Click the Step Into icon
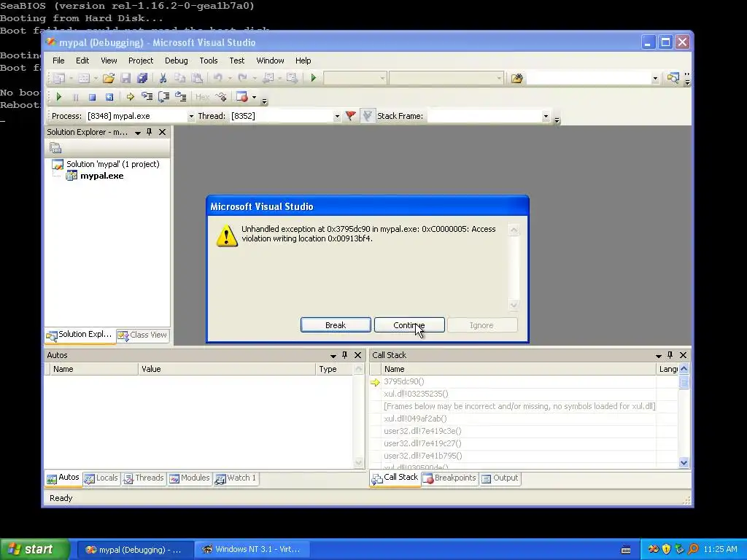Screen dimensions: 747x560 pos(147,97)
